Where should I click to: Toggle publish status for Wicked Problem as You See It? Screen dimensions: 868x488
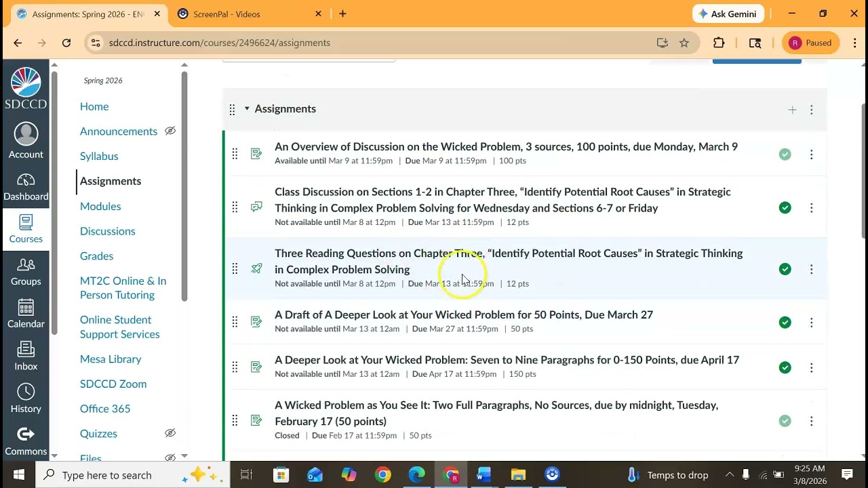(x=785, y=421)
